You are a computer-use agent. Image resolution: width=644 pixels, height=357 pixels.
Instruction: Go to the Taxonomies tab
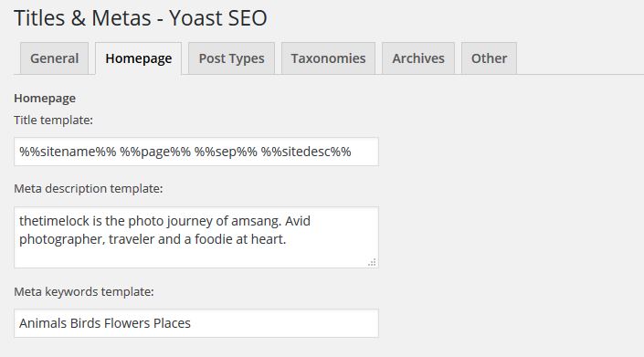(x=328, y=58)
